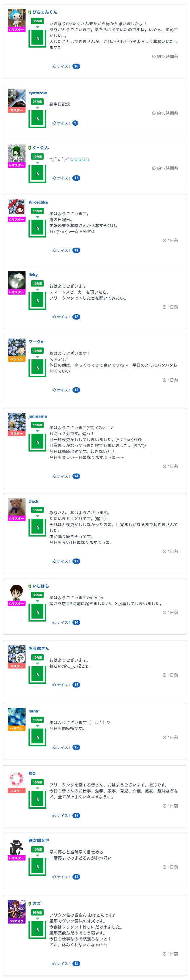
Task: Click the thumbs-up icon on hana*'s post
Action: [54, 747]
